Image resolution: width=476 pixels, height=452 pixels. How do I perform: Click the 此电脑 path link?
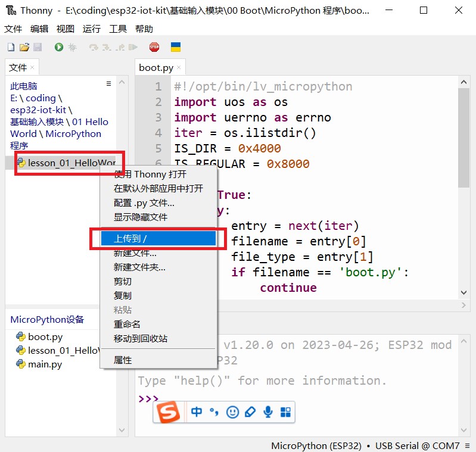[24, 86]
